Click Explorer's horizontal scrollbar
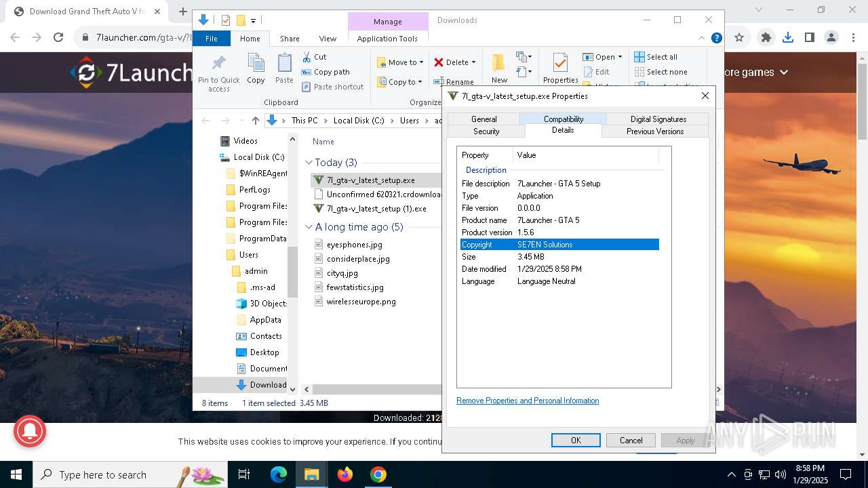The image size is (868, 488). click(377, 389)
